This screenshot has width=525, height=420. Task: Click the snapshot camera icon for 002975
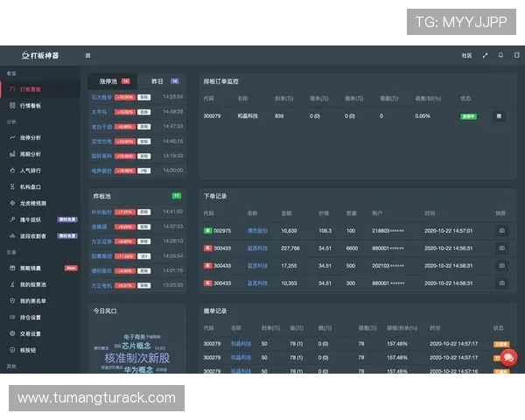pos(501,231)
